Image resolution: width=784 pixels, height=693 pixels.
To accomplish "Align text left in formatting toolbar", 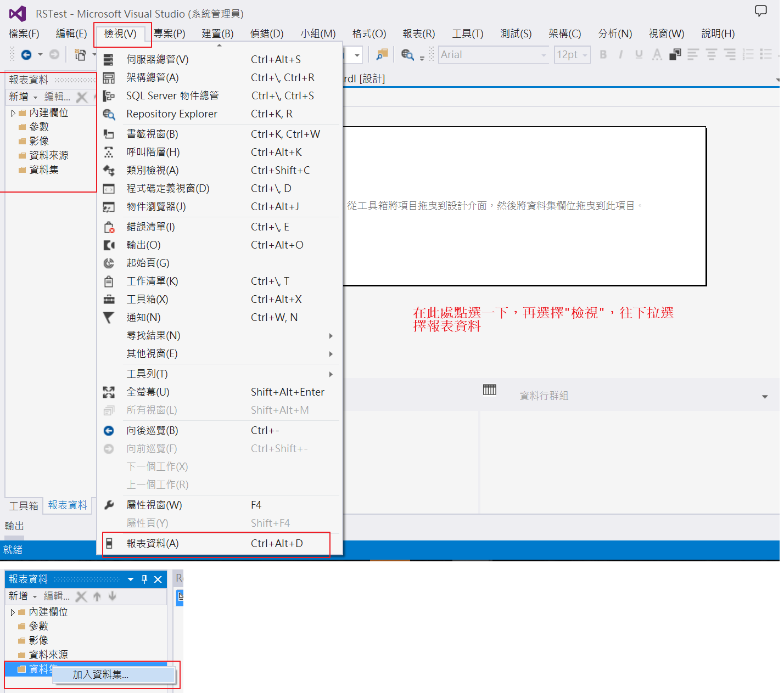I will [693, 54].
